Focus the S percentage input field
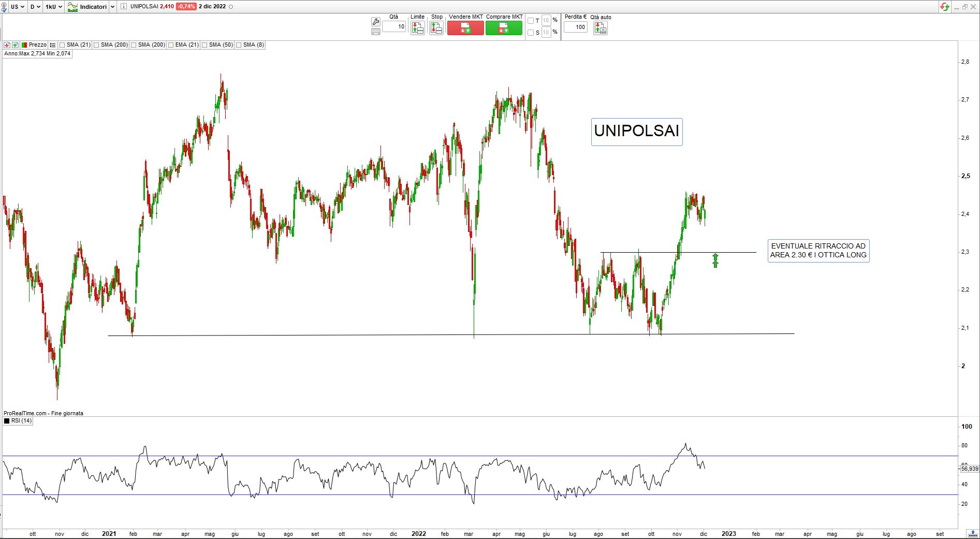This screenshot has width=980, height=539. pyautogui.click(x=546, y=33)
